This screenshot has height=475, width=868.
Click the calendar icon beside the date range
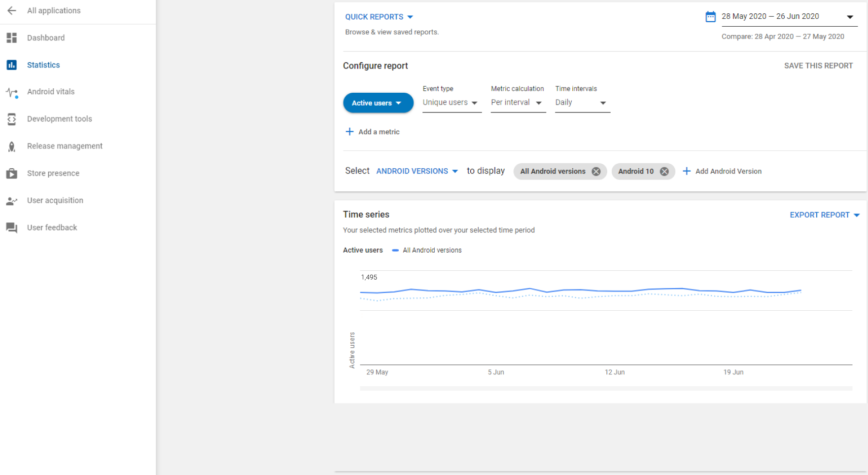(710, 16)
